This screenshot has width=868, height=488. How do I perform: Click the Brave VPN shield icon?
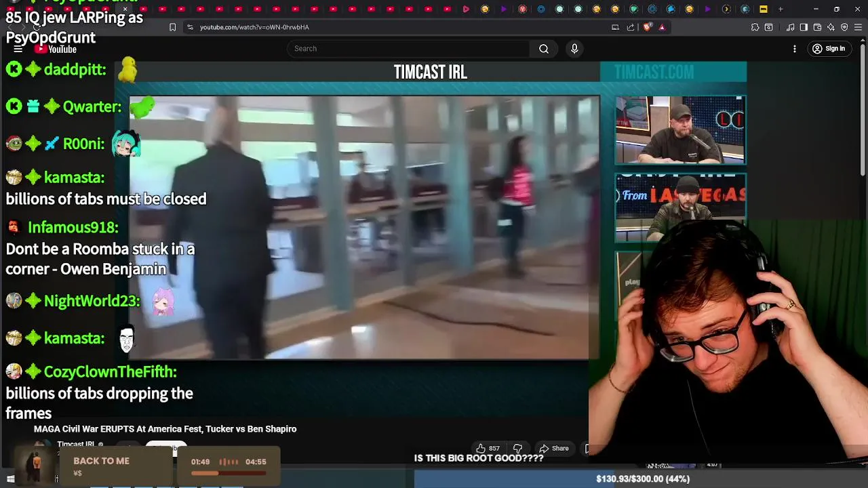coord(844,27)
